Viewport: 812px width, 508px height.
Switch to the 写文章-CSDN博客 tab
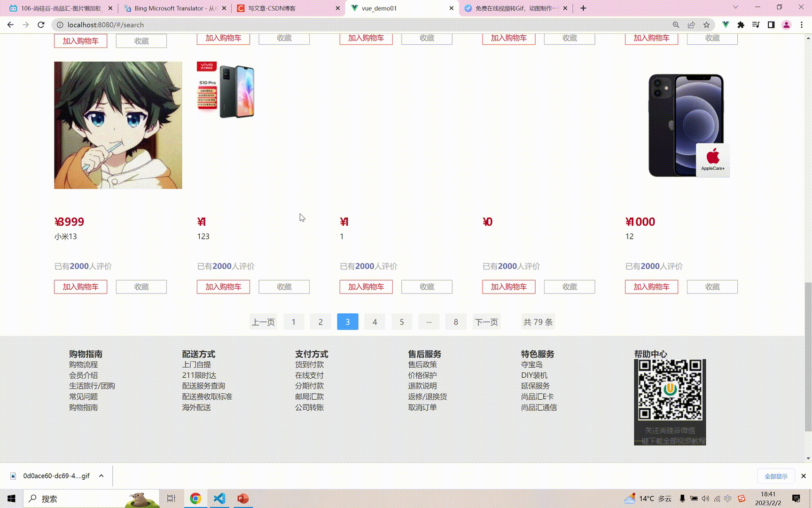tap(288, 8)
